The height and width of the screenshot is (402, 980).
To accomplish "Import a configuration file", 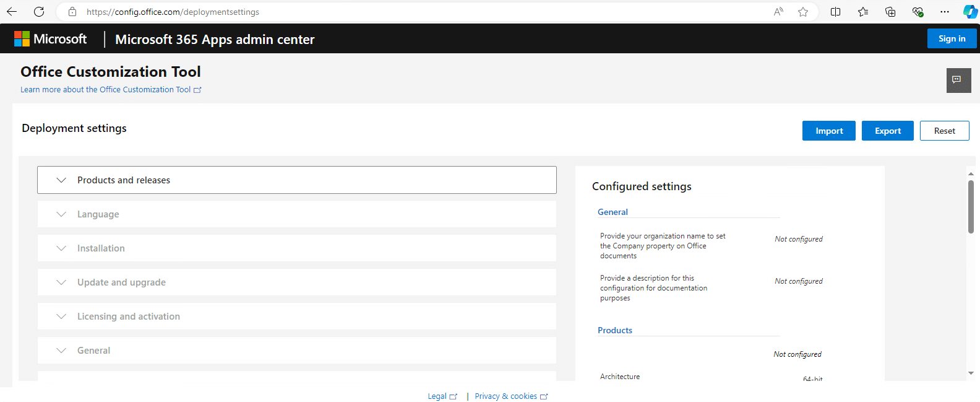I will [x=829, y=131].
